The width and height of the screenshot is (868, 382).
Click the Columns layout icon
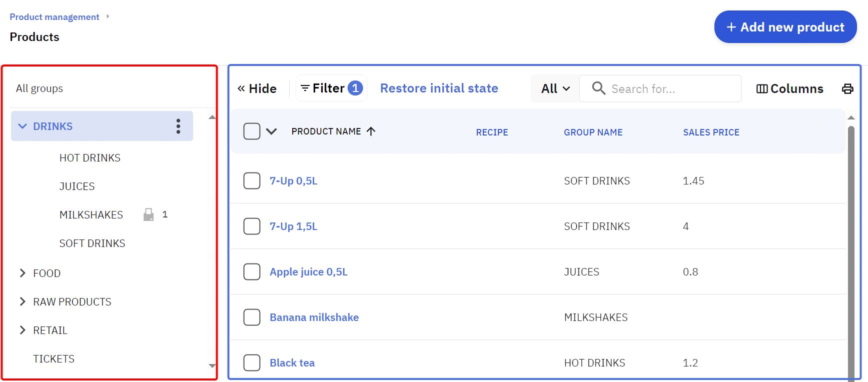tap(761, 89)
